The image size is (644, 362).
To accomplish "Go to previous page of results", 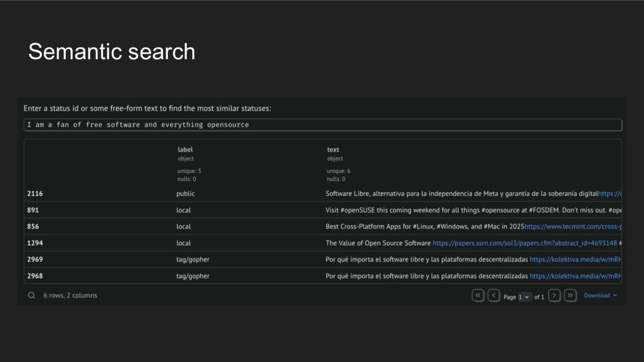I will pyautogui.click(x=494, y=296).
